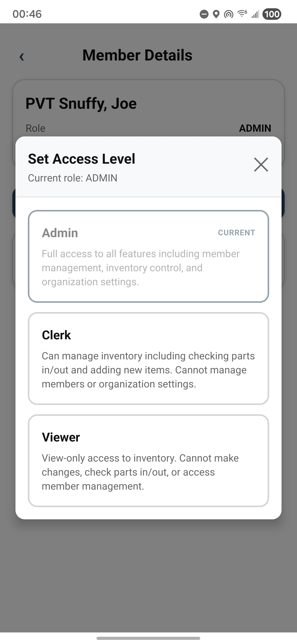The image size is (297, 644).
Task: Select the Viewer access level
Action: coord(148,460)
